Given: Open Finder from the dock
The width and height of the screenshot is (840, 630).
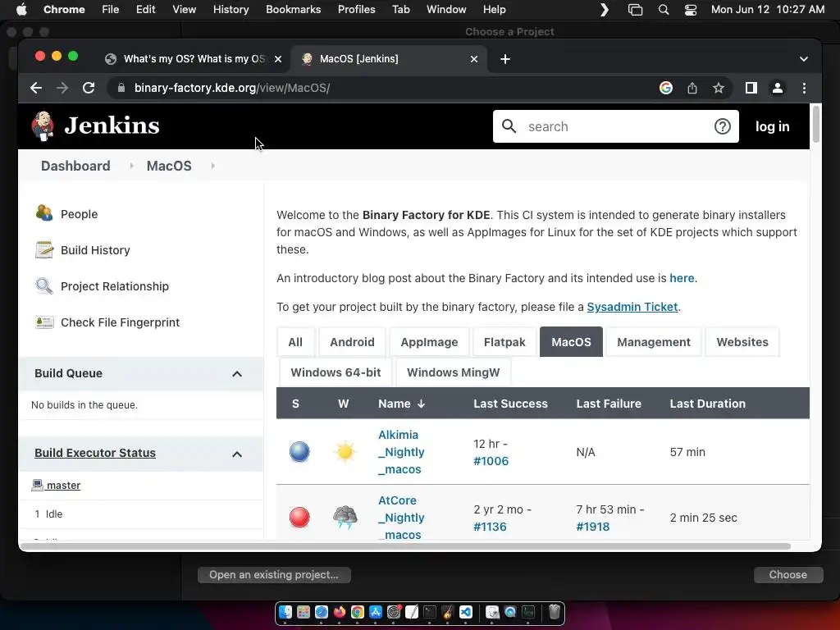Looking at the screenshot, I should point(285,612).
